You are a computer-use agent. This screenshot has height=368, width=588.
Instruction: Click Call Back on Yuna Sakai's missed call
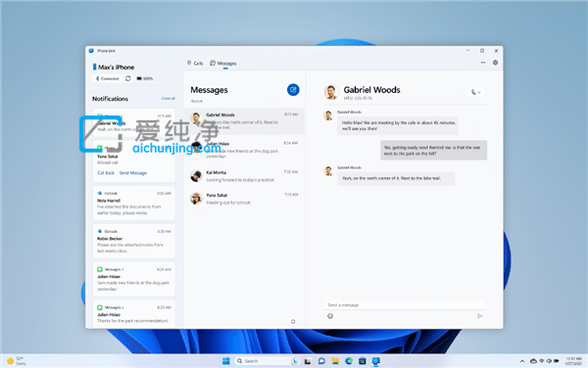(x=106, y=172)
